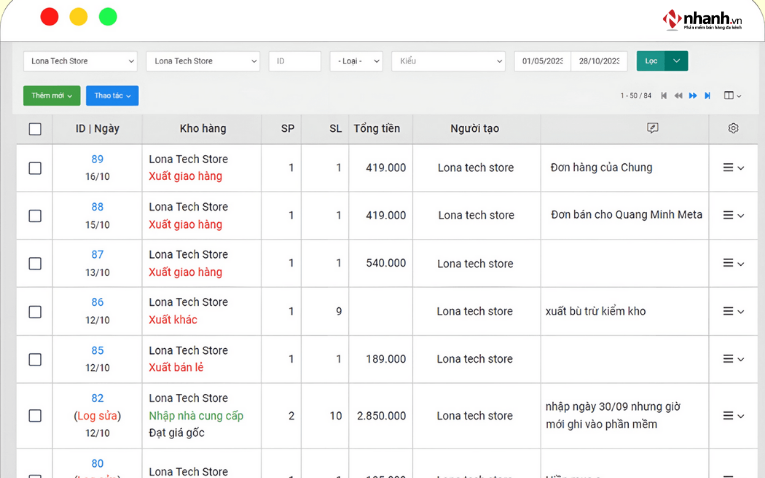Click 'Nhập nhà cung cấp' in row 82

[196, 416]
